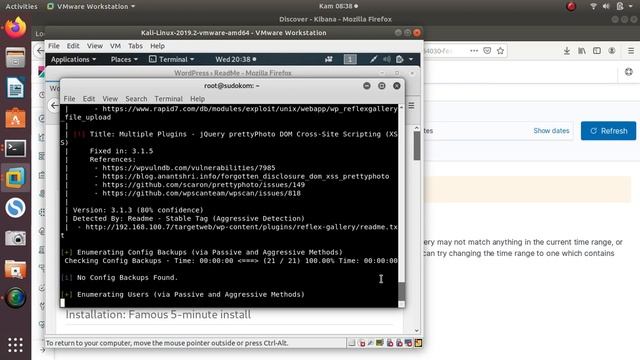Image resolution: width=640 pixels, height=360 pixels.
Task: Select workspace 1 indicator in Kali panel
Action: 350,59
